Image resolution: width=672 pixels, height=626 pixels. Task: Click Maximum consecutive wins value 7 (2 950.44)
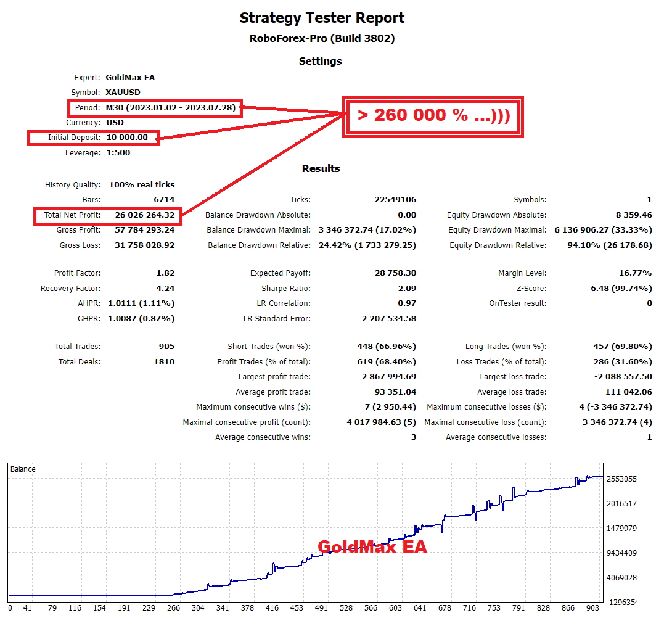click(390, 407)
